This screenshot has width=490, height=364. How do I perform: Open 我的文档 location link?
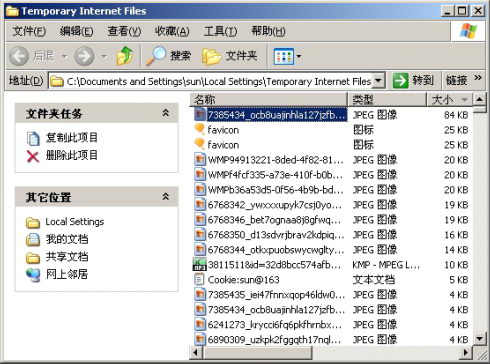[x=67, y=239]
